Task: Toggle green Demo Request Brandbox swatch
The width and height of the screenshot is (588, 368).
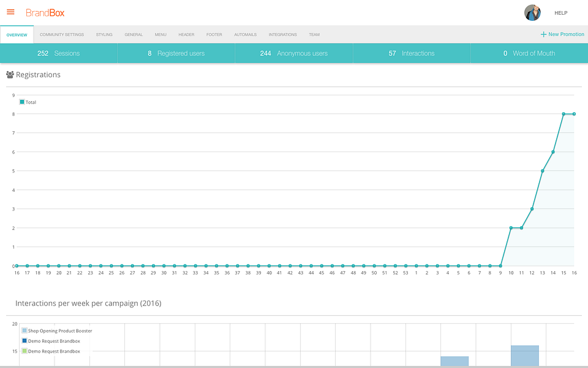Action: coord(24,351)
